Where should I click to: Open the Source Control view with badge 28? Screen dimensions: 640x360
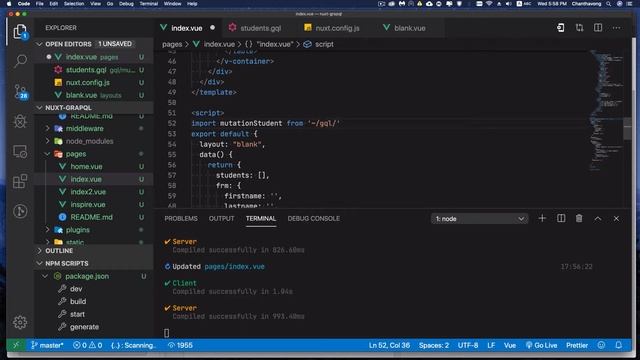(x=20, y=91)
